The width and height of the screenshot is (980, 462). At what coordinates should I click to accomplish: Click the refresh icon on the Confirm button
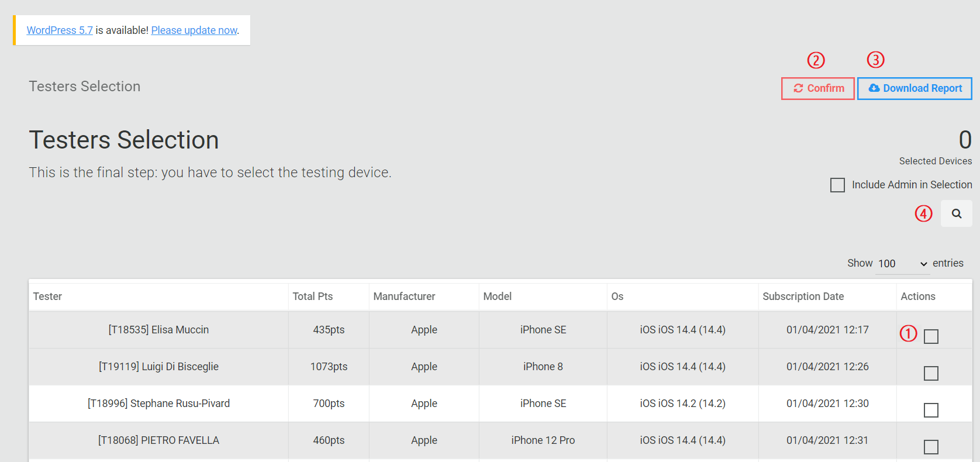(x=798, y=88)
